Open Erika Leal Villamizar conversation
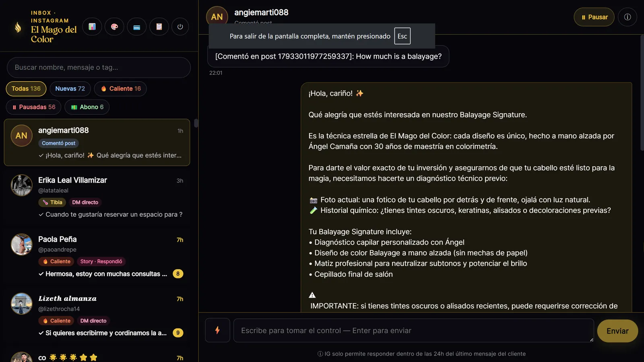The image size is (644, 362). click(x=97, y=197)
